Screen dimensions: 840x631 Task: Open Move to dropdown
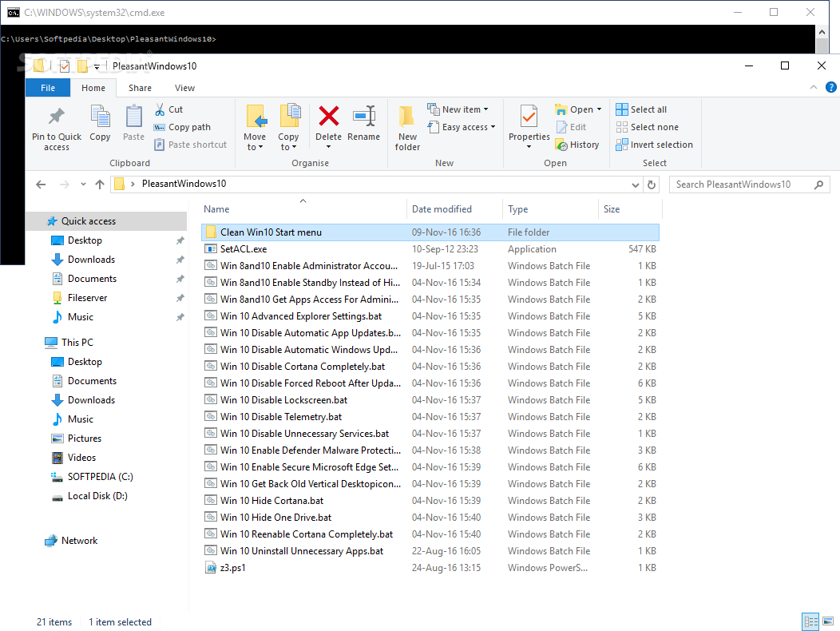pyautogui.click(x=255, y=141)
